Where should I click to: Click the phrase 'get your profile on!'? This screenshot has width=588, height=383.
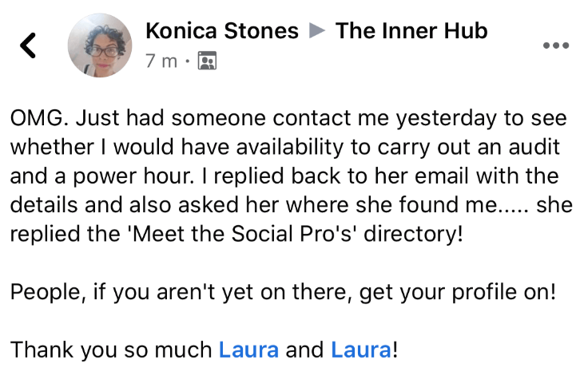coord(458,292)
